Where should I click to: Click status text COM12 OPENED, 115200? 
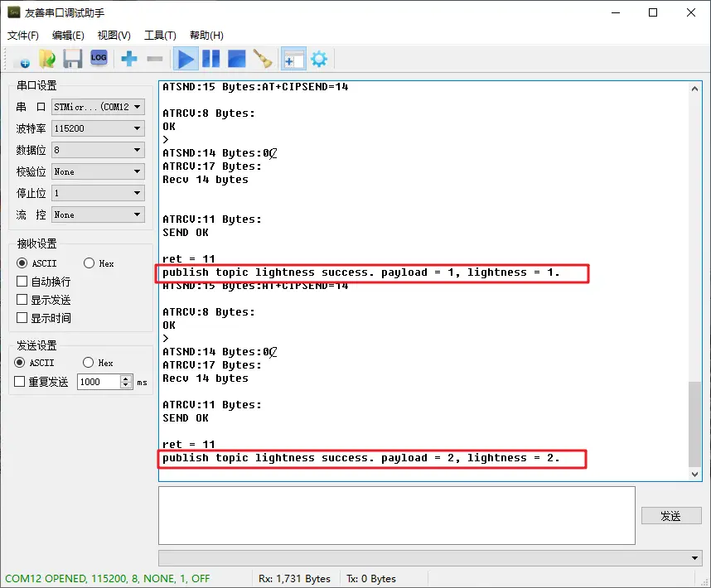click(108, 579)
